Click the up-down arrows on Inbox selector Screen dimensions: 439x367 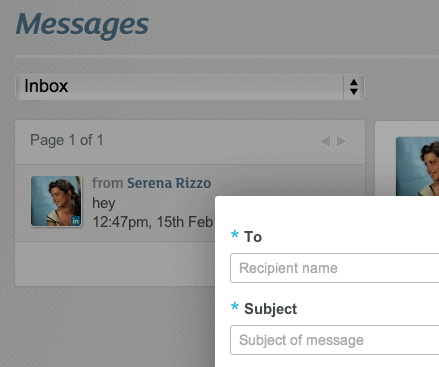point(354,87)
